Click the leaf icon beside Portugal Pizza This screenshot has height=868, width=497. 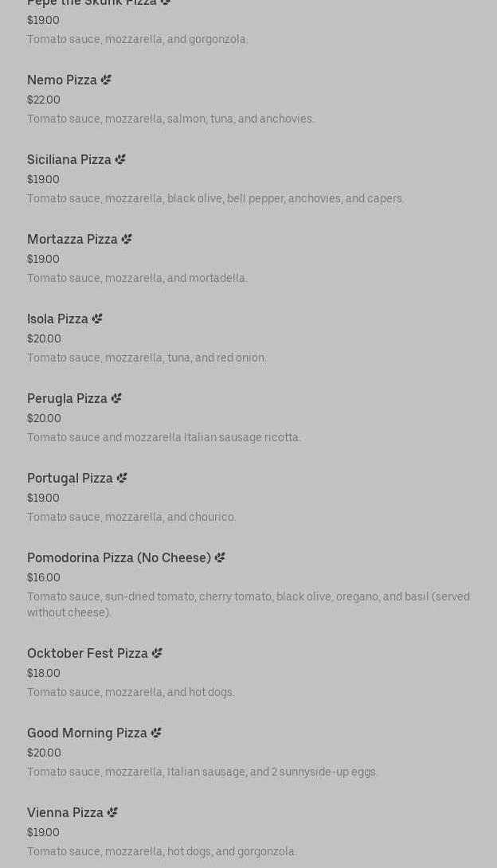coord(122,478)
